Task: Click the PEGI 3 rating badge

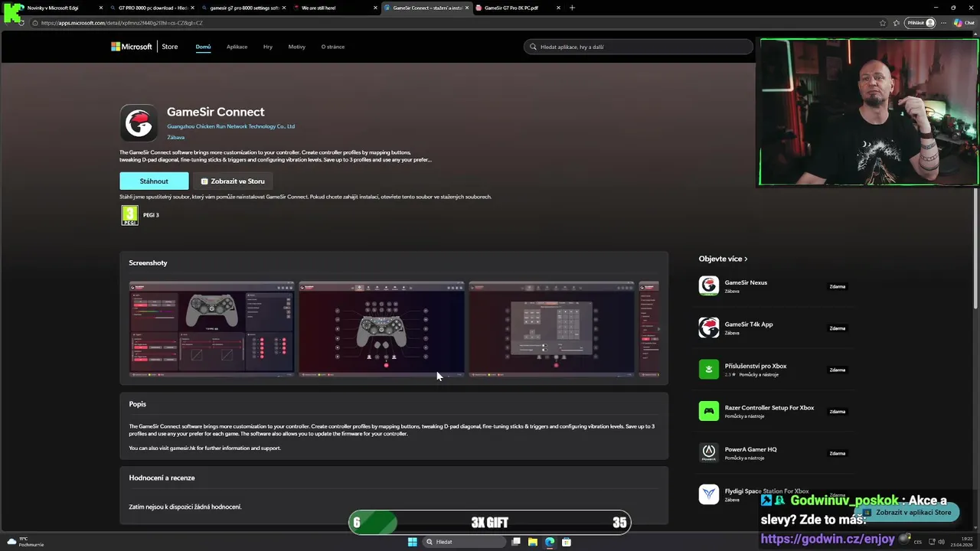Action: pos(130,215)
